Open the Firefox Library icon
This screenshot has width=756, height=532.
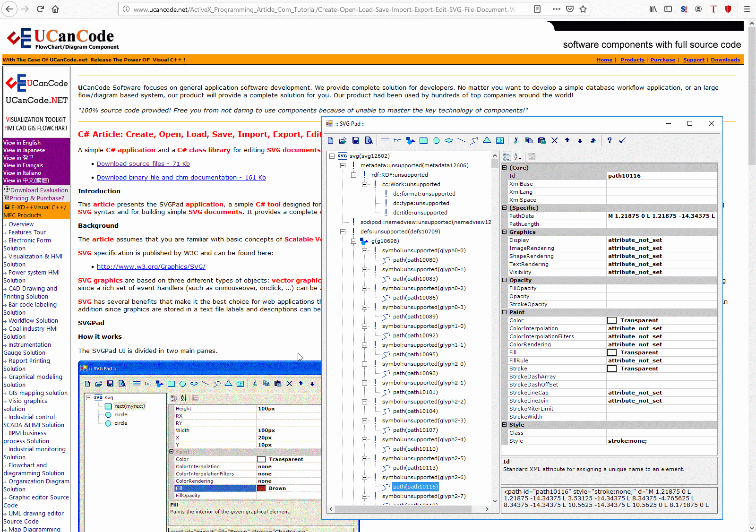point(653,9)
